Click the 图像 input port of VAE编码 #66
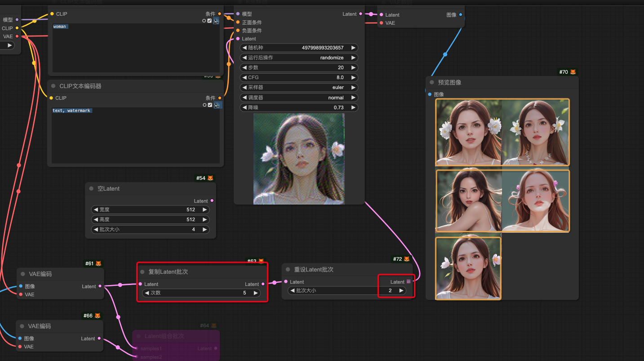Screen dimensions: 644x361 pyautogui.click(x=20, y=339)
